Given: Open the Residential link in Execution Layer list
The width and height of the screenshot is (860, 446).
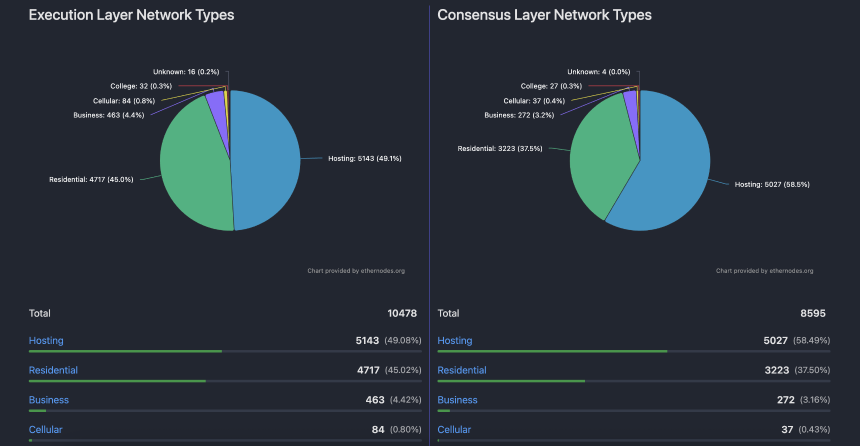Looking at the screenshot, I should tap(53, 370).
